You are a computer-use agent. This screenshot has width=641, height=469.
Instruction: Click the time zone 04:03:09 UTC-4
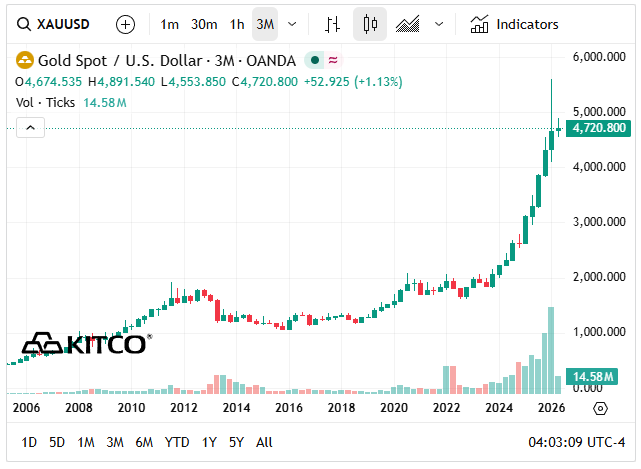[x=576, y=442]
